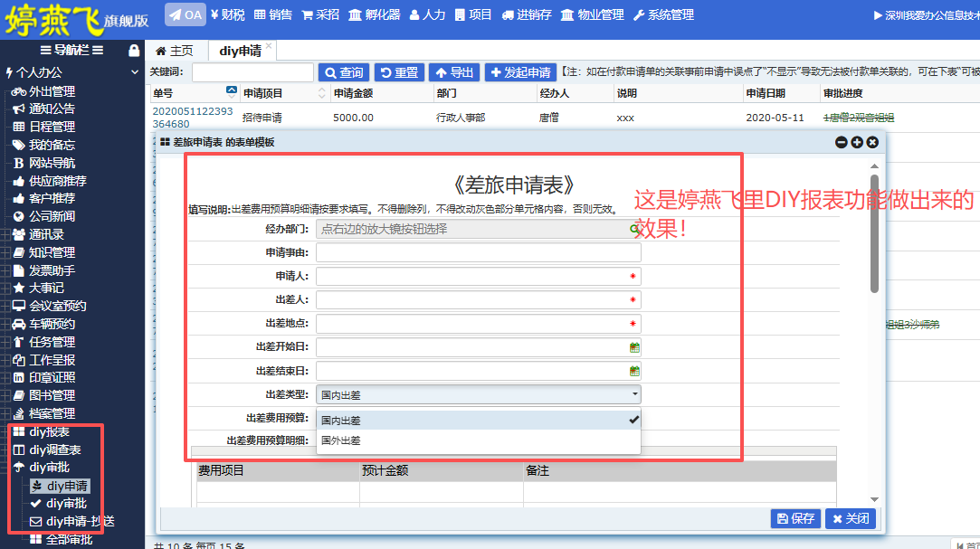Image resolution: width=980 pixels, height=549 pixels.
Task: Save the form with 保存 button
Action: click(795, 518)
